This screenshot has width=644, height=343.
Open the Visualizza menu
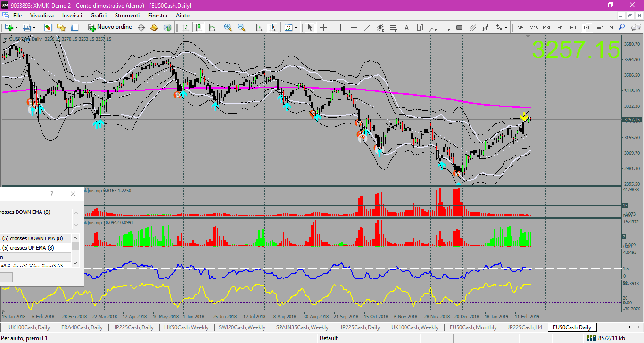click(42, 16)
